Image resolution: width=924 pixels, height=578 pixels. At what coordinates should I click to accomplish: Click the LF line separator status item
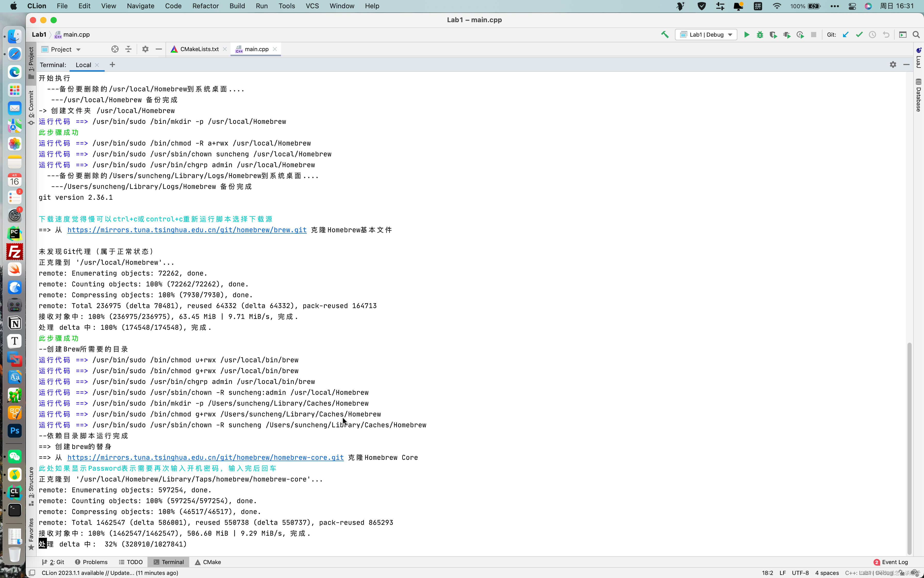[783, 573]
